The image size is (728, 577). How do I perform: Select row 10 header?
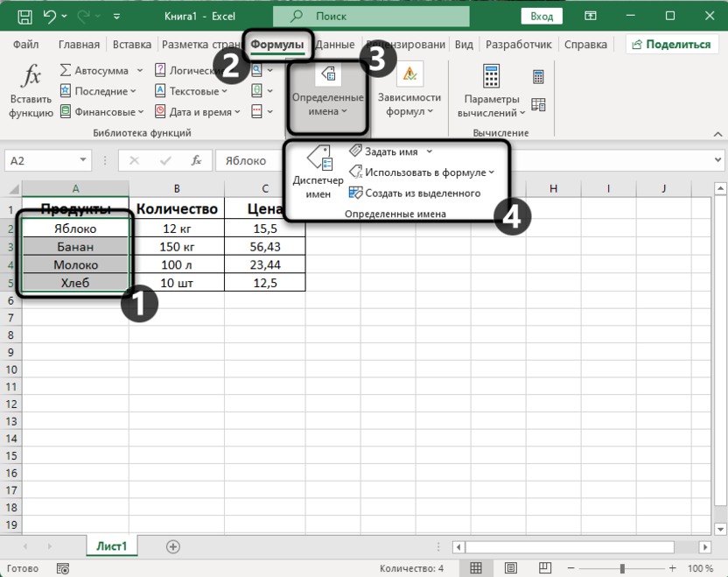[x=10, y=369]
